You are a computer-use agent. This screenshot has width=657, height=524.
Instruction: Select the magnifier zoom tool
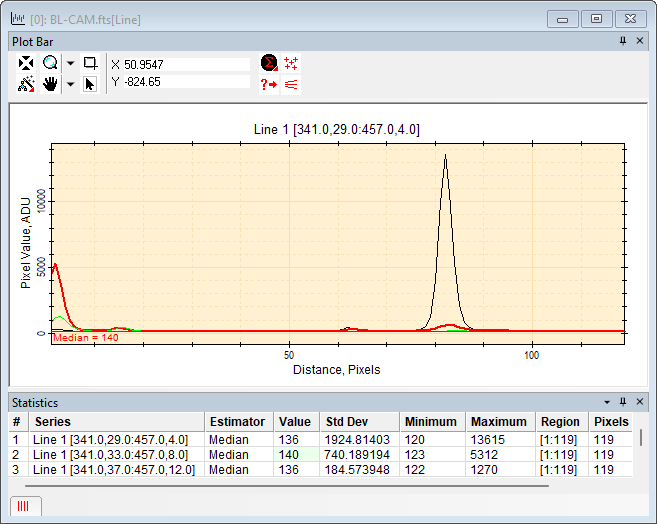click(50, 63)
